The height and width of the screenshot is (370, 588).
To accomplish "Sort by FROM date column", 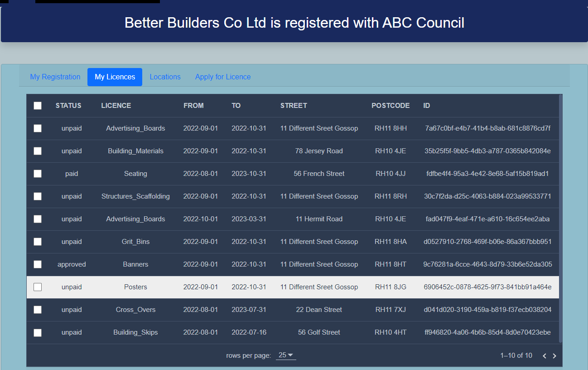I will pyautogui.click(x=193, y=106).
